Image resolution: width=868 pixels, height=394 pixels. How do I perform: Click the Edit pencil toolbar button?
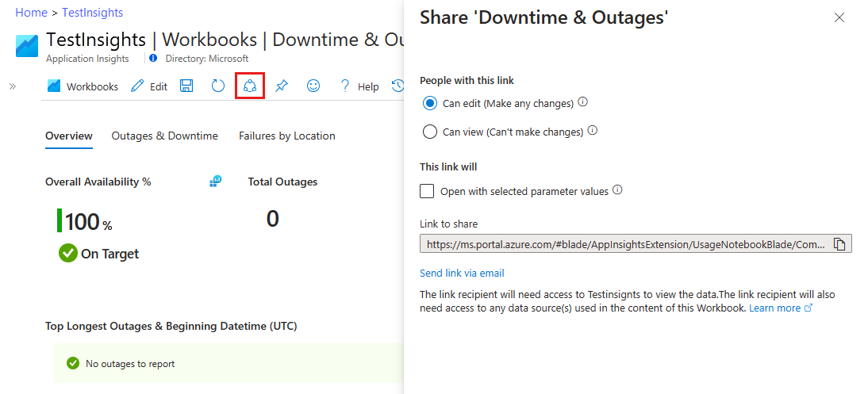pos(149,86)
